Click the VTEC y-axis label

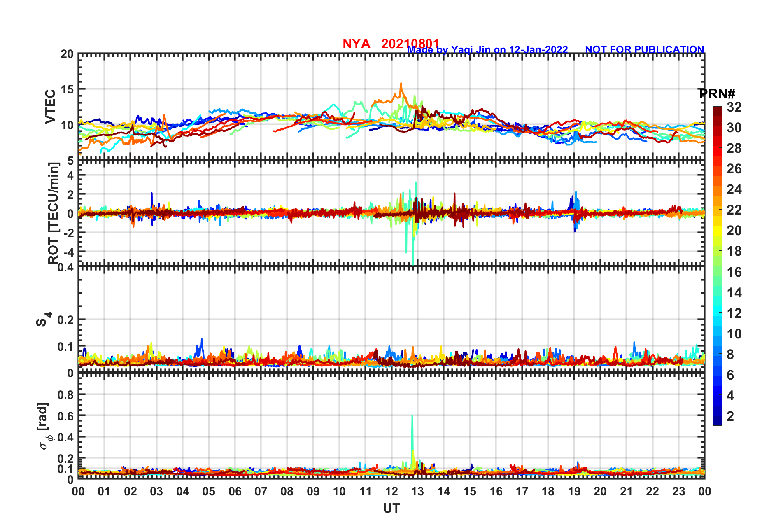[50, 106]
